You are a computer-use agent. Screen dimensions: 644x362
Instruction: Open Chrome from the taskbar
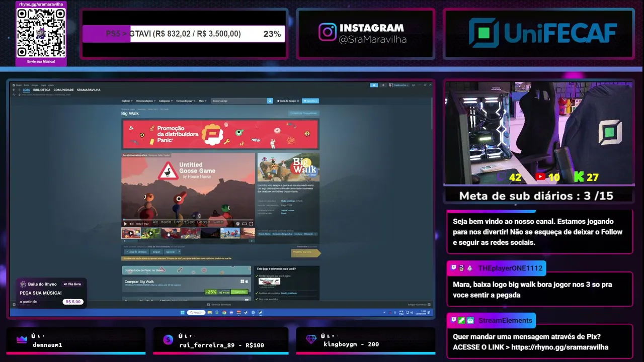click(224, 312)
